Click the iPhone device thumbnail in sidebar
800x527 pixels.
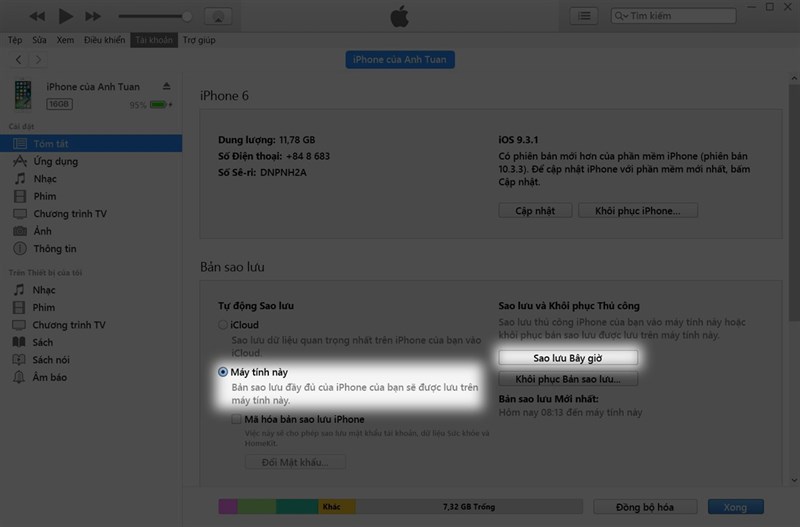(23, 94)
